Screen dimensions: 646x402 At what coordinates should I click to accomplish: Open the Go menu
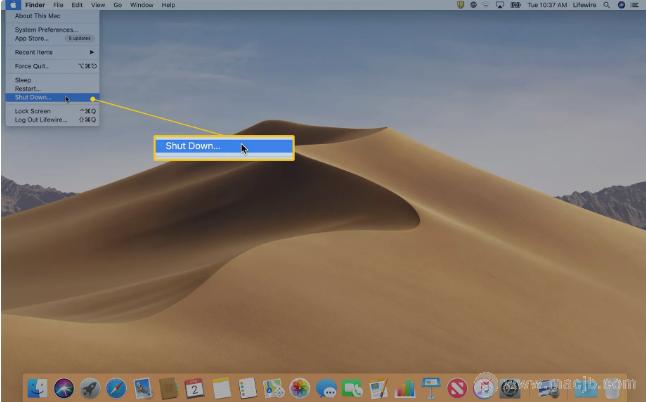(x=118, y=5)
